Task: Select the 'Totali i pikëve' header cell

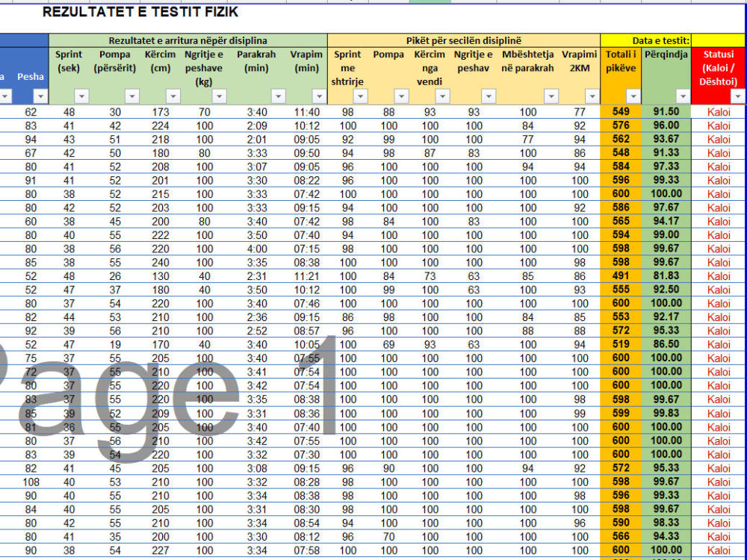Action: 621,75
